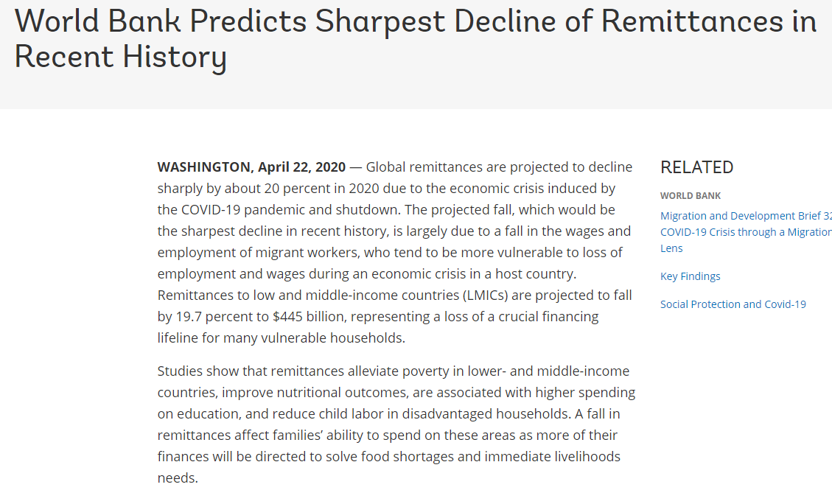Click the WORLD BANK label under Related
Image resolution: width=832 pixels, height=504 pixels.
(691, 196)
